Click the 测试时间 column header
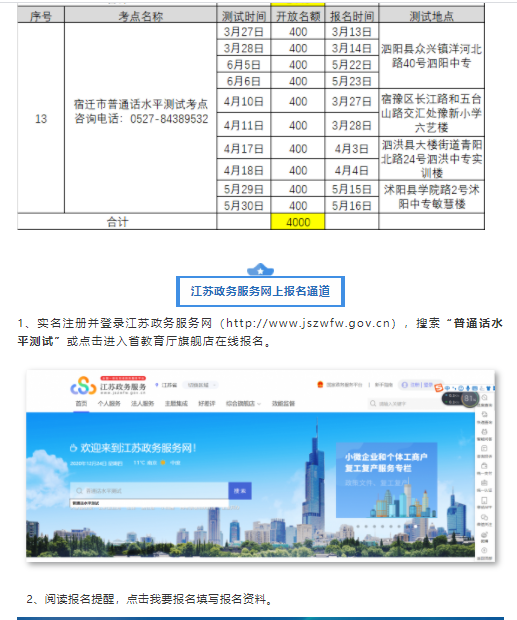This screenshot has height=620, width=517. coord(243,16)
